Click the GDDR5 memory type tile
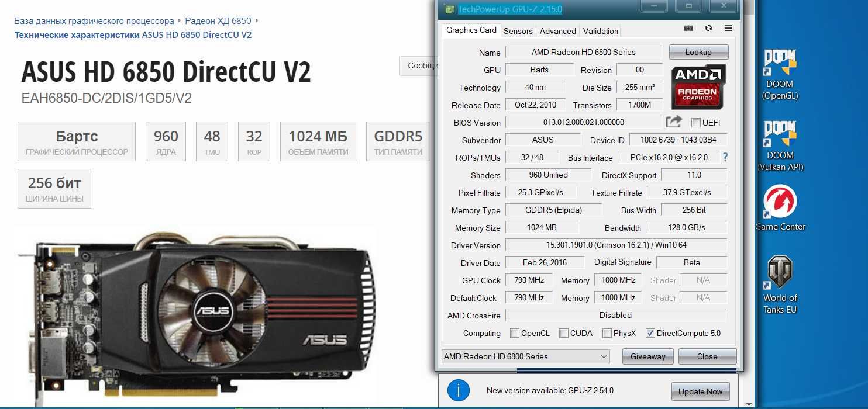Viewport: 868px width, 409px height. click(398, 141)
